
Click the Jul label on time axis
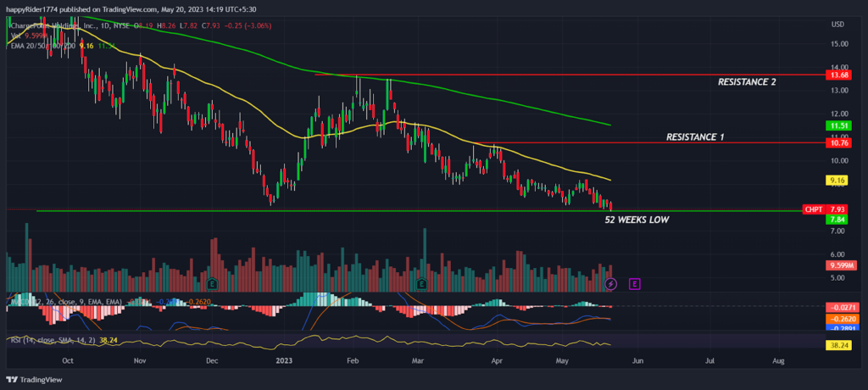point(709,360)
